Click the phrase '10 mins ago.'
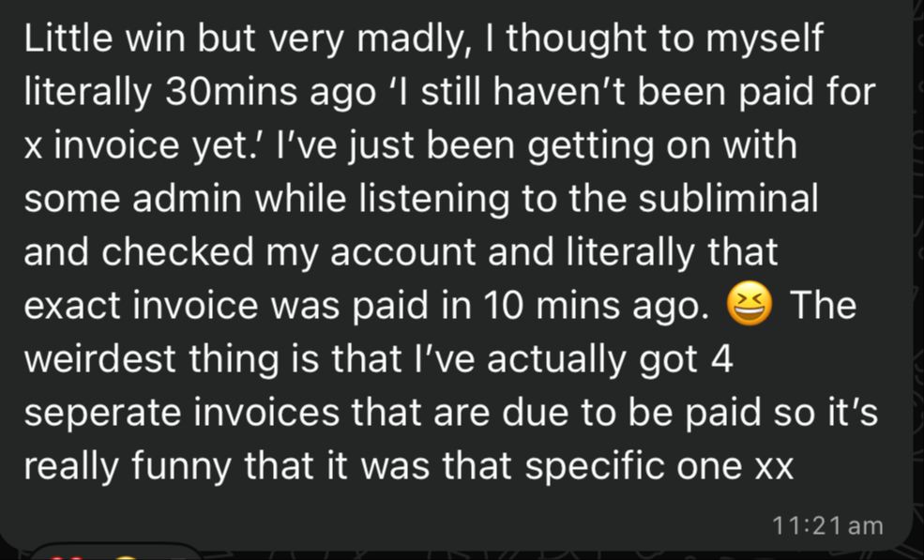This screenshot has width=924, height=560. (x=597, y=306)
